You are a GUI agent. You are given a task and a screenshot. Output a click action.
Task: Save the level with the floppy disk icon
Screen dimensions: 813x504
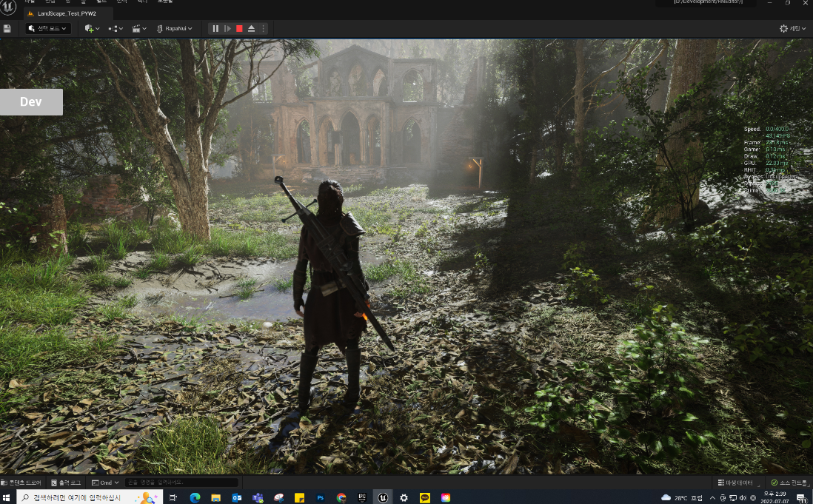pyautogui.click(x=7, y=28)
